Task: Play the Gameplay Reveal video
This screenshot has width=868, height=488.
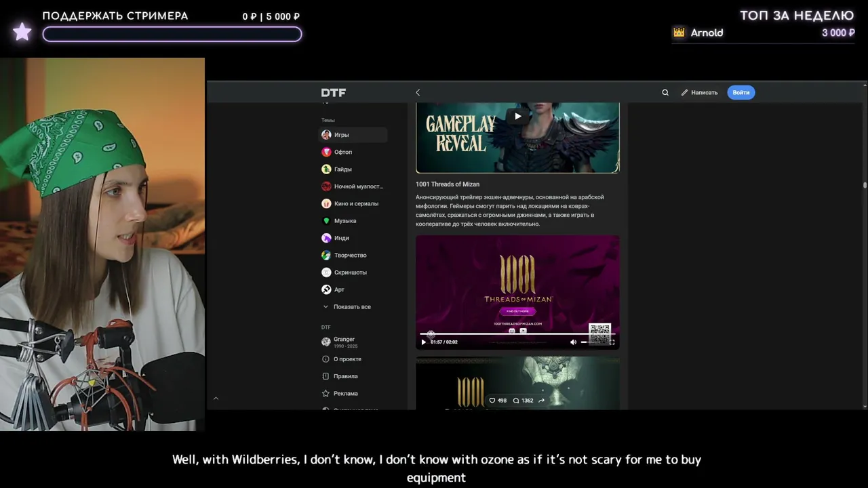Action: point(518,116)
